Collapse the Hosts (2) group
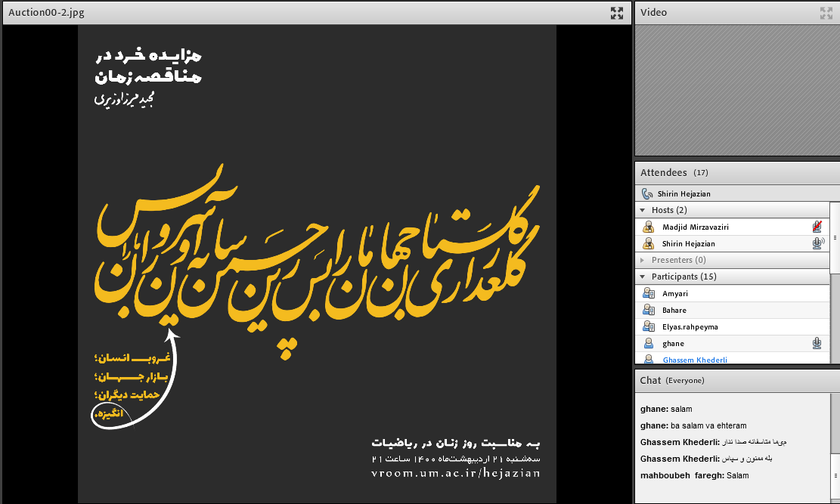The width and height of the screenshot is (840, 504). coord(643,210)
